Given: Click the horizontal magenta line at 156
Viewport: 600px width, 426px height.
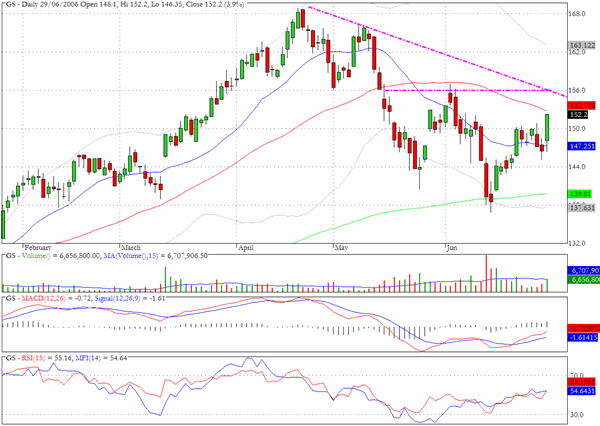Looking at the screenshot, I should pos(466,90).
